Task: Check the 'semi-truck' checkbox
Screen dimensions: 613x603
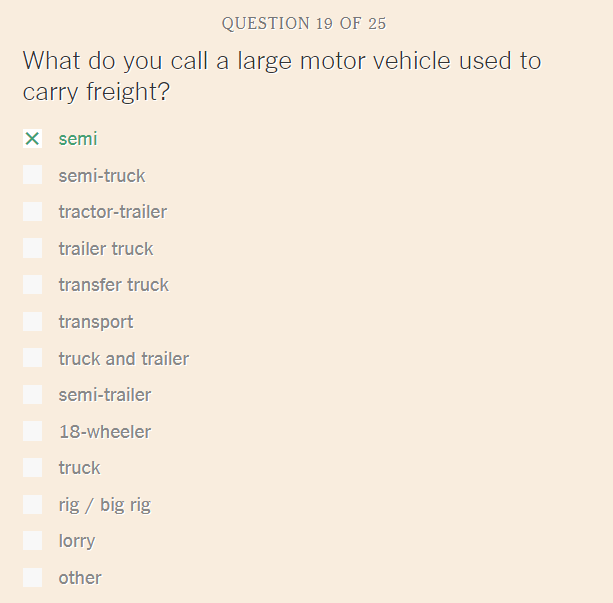Action: coord(32,175)
